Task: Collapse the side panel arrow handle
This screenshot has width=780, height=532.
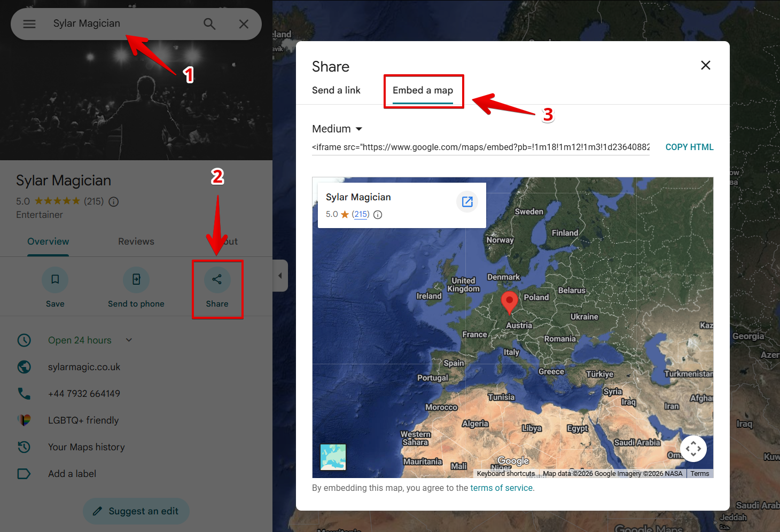Action: (280, 276)
